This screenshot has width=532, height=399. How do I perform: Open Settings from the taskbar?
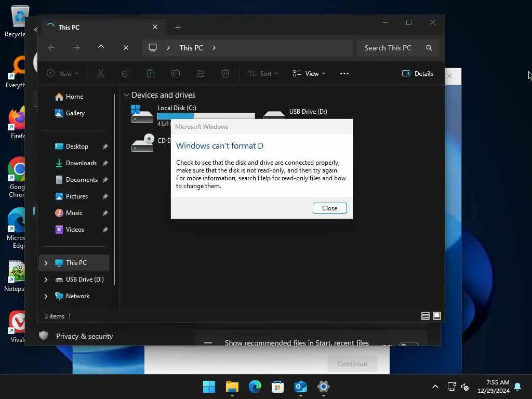click(x=323, y=387)
